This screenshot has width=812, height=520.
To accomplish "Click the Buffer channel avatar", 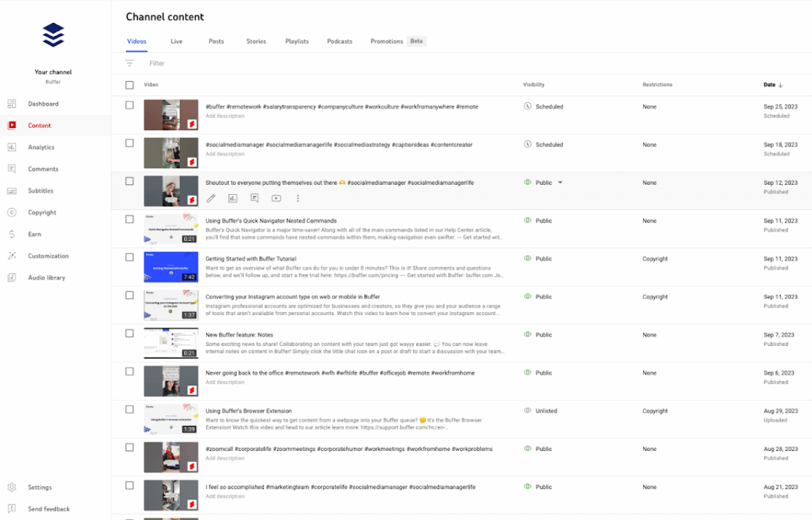I will tap(53, 34).
